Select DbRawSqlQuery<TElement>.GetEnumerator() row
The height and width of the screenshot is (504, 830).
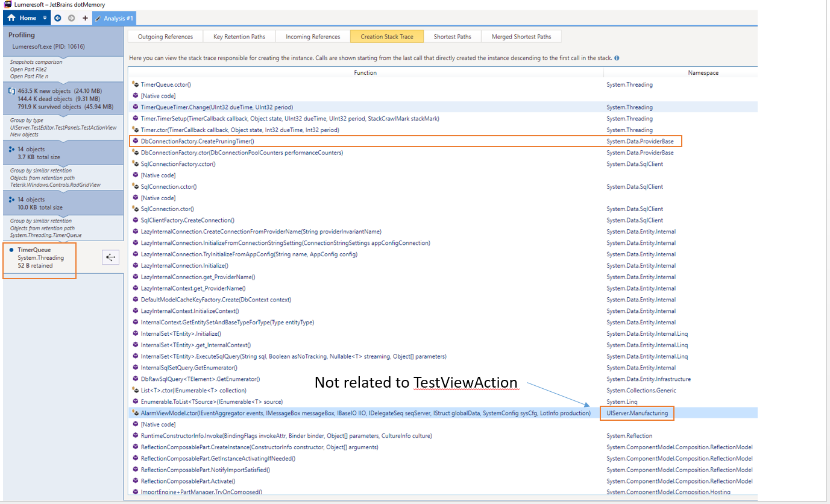tap(443, 379)
